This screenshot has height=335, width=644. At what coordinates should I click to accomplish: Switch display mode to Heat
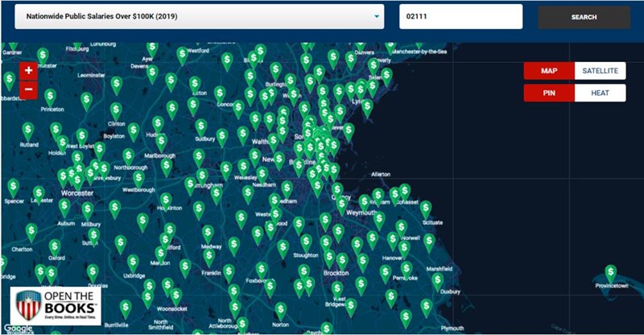point(600,93)
